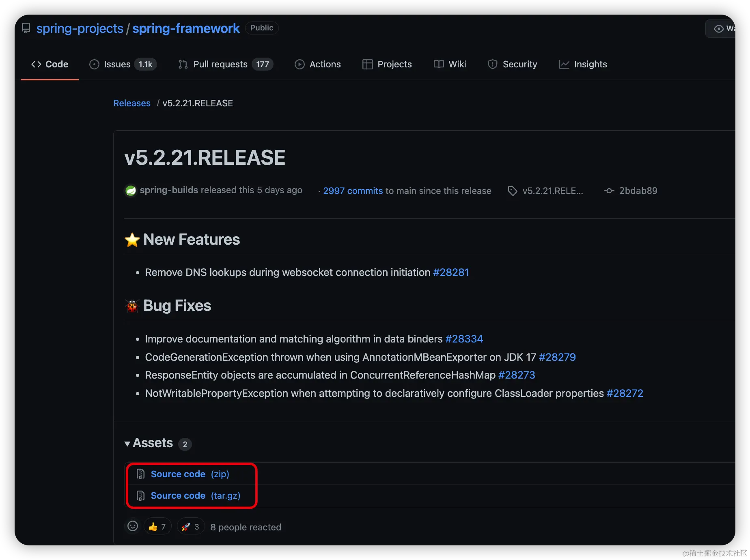Click the commit icon beside 2bdab89
Viewport: 750px width, 560px height.
[609, 191]
